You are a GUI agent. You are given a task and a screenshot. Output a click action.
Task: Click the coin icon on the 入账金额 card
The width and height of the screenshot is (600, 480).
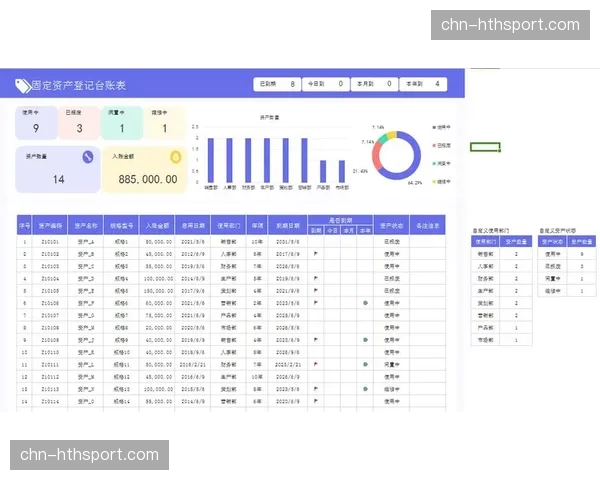click(x=175, y=157)
